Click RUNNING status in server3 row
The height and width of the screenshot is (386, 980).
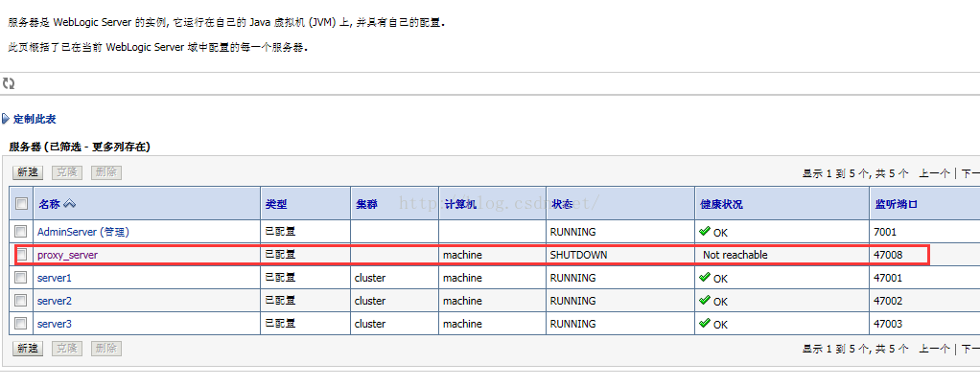click(572, 324)
